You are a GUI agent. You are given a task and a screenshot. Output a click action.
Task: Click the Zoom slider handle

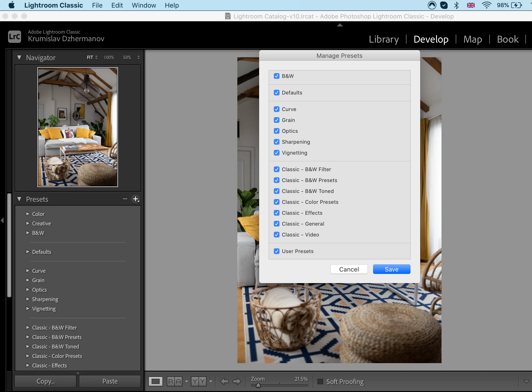(x=258, y=385)
